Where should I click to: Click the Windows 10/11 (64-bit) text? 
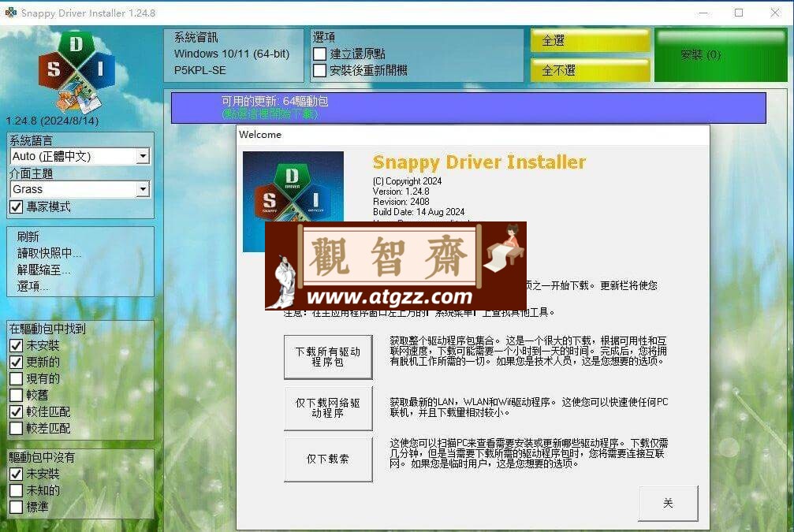[x=231, y=54]
